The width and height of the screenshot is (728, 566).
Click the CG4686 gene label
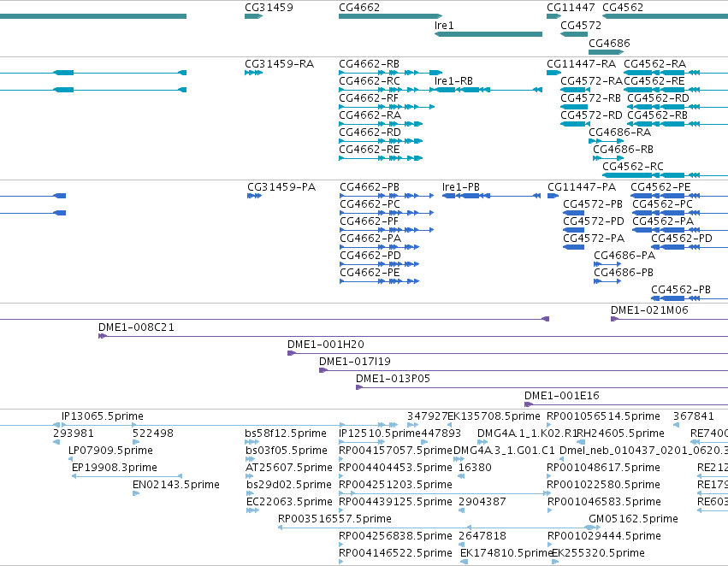point(609,43)
